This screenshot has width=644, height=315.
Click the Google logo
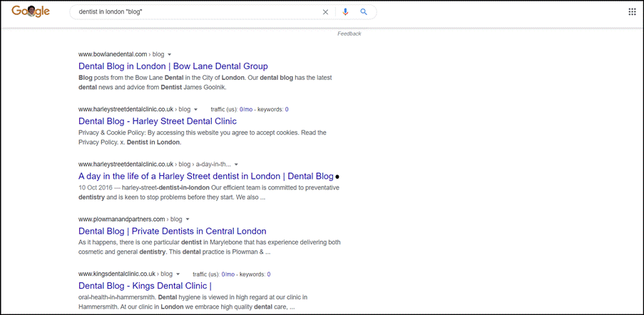tap(30, 11)
